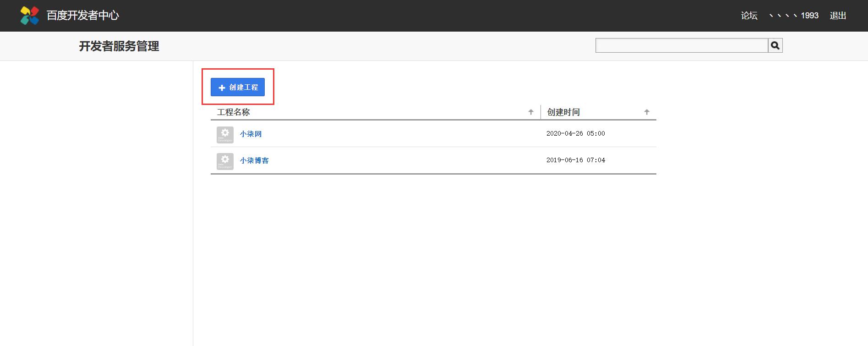Viewport: 868px width, 346px height.
Task: Click the Baidu Developer Center logo icon
Action: point(30,16)
